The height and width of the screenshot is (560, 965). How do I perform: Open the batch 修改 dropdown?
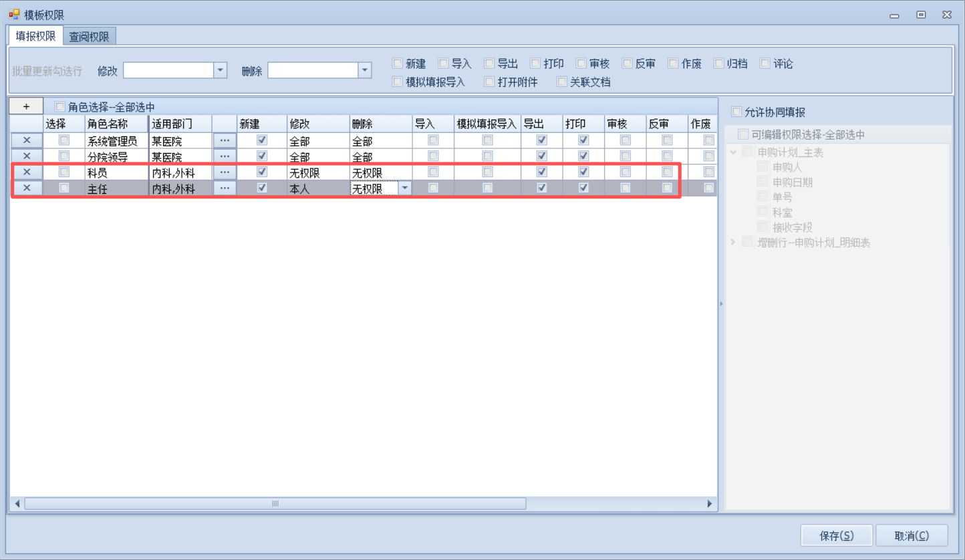[x=221, y=70]
